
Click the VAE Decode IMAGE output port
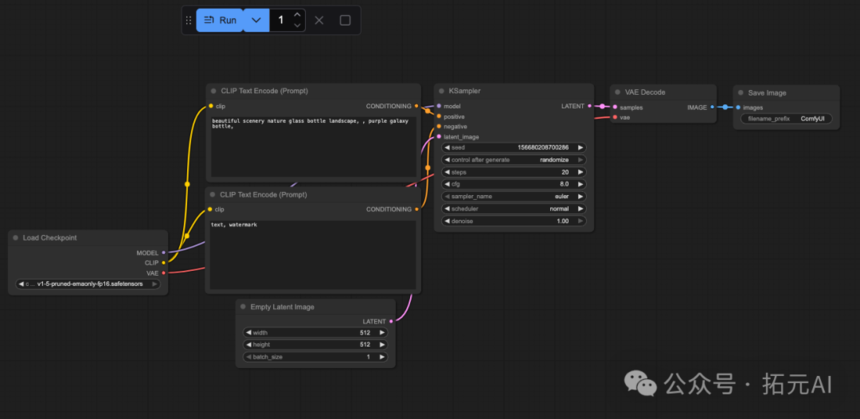[712, 107]
